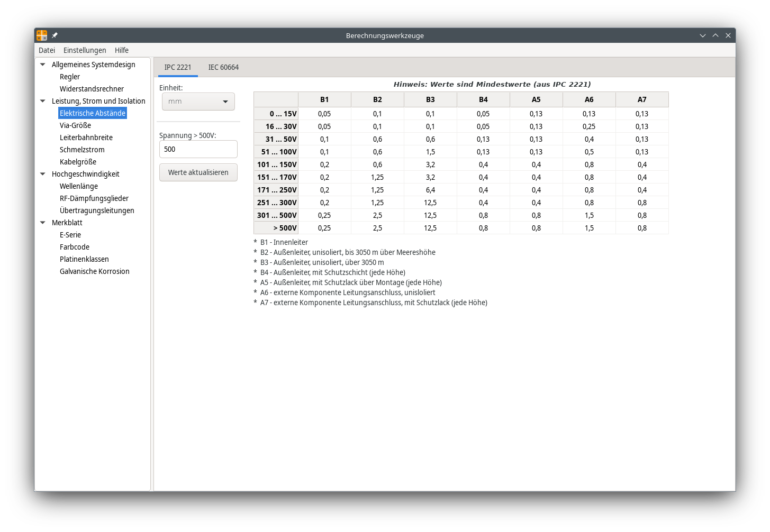Switch to the IEC 60664 tab
770x532 pixels.
click(223, 67)
